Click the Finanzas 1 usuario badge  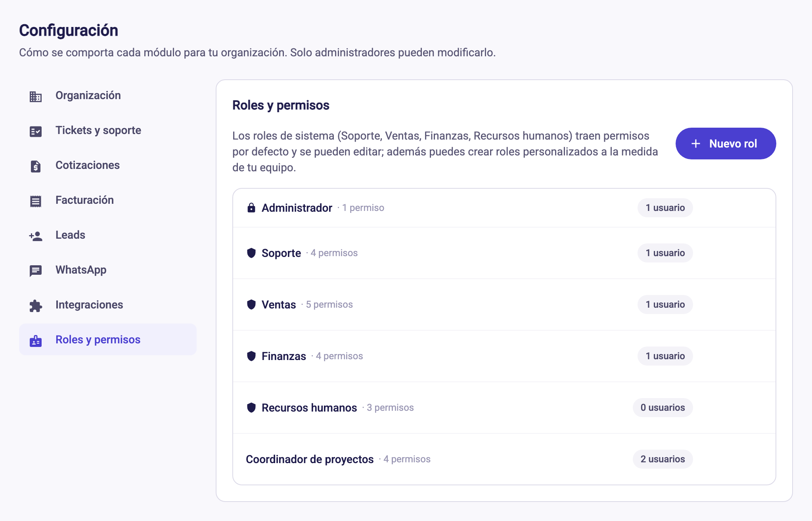click(x=665, y=356)
